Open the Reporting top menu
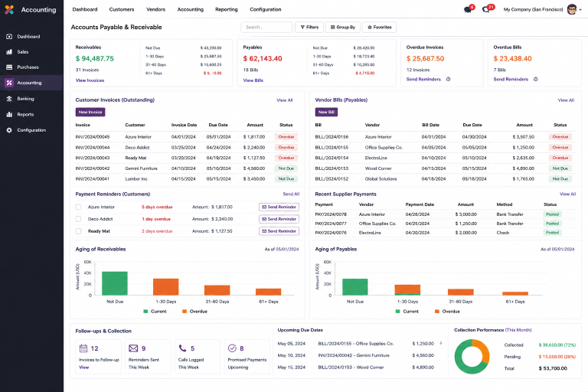The height and width of the screenshot is (392, 588). 226,9
